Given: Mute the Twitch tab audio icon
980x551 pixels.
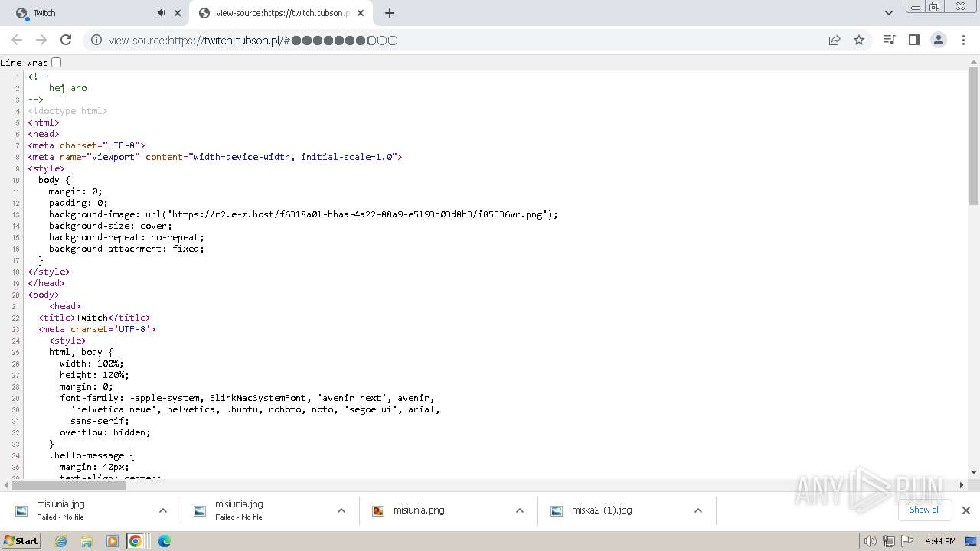Looking at the screenshot, I should coord(161,13).
